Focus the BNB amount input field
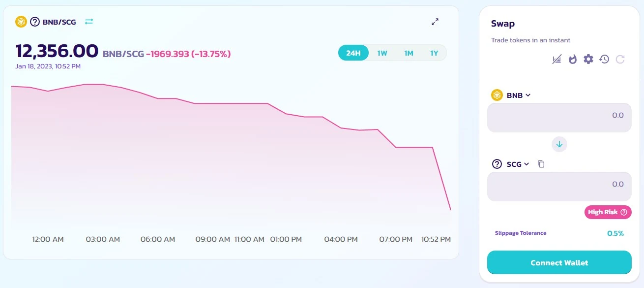The height and width of the screenshot is (288, 644). pyautogui.click(x=559, y=117)
